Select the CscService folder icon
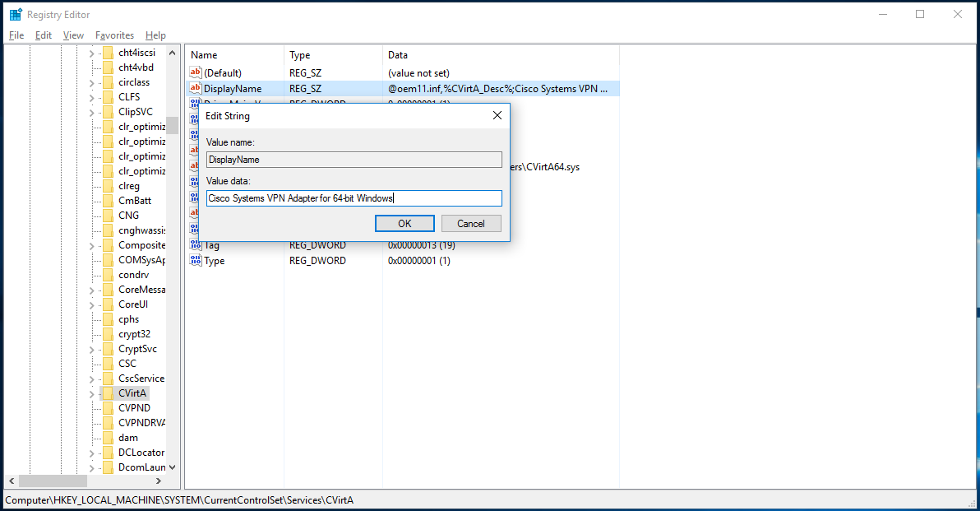The width and height of the screenshot is (980, 511). 109,379
